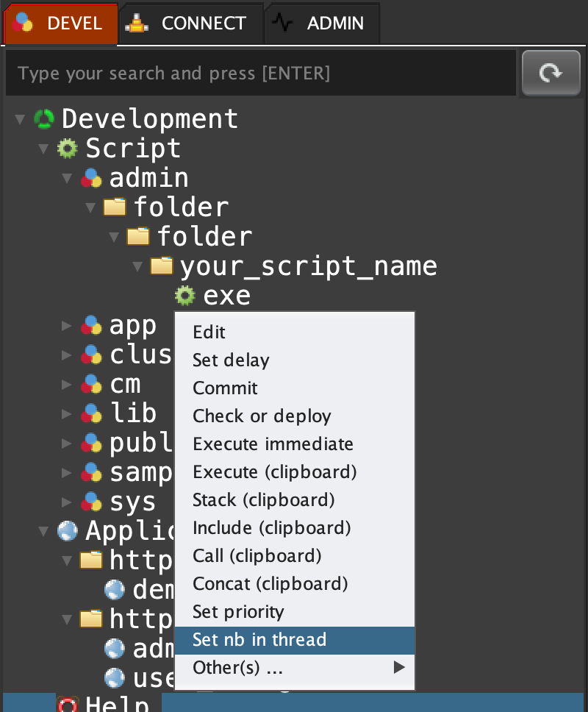This screenshot has height=712, width=588.
Task: Click the Help lifebuoy icon
Action: (x=68, y=704)
